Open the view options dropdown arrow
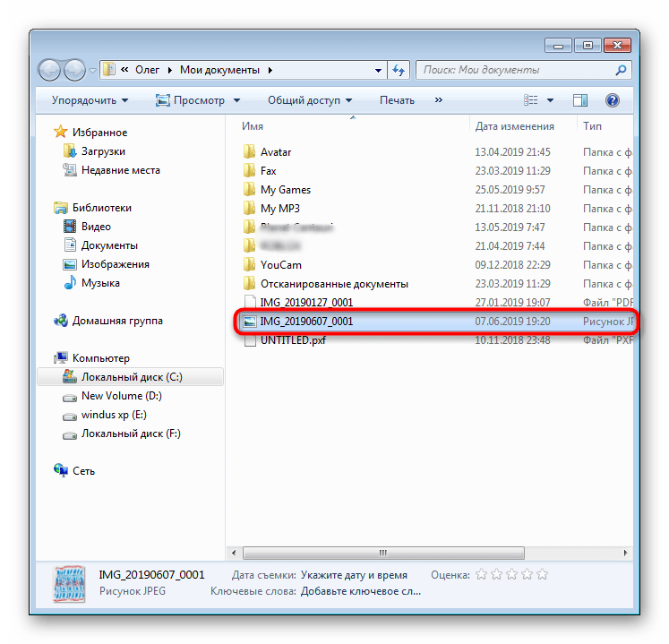The width and height of the screenshot is (669, 644). coord(550,100)
